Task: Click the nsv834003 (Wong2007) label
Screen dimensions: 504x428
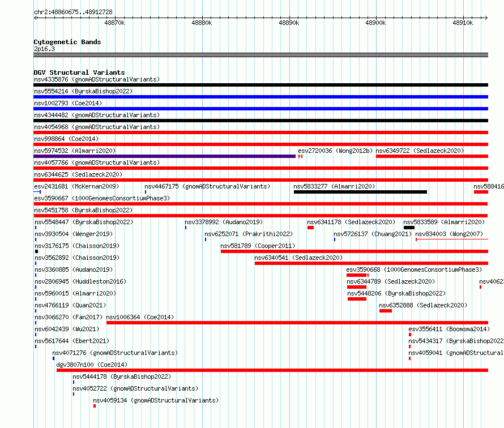Action: [x=449, y=234]
